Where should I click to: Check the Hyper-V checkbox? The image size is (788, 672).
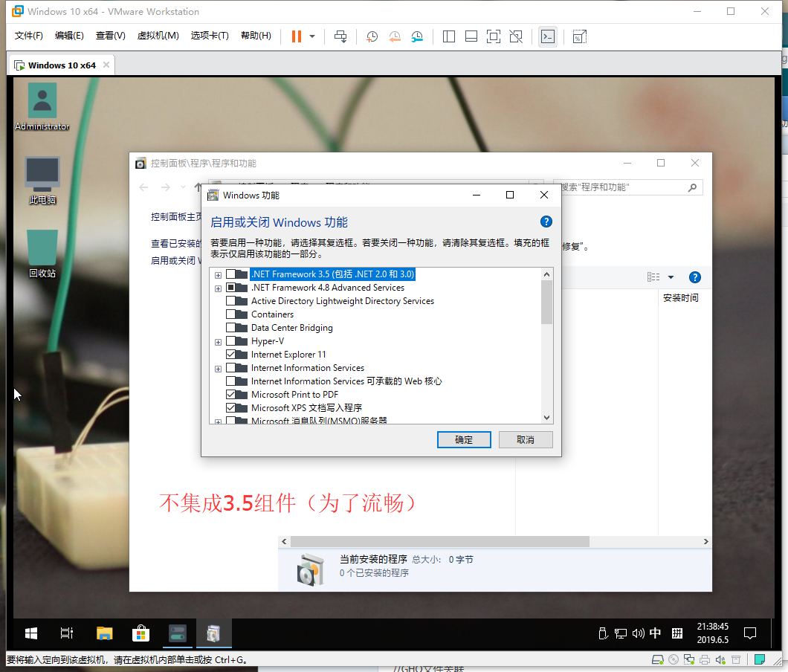pos(230,340)
